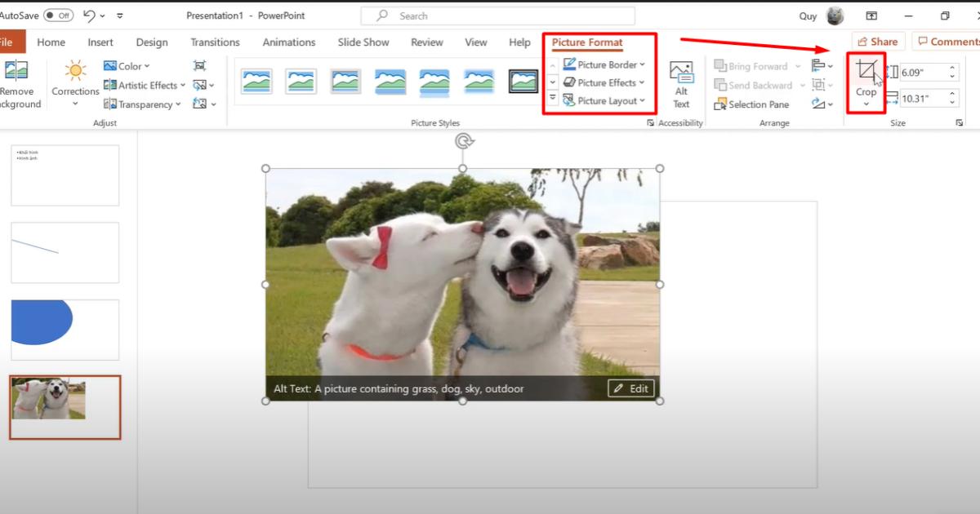The height and width of the screenshot is (514, 980).
Task: Select the Crop tool icon
Action: coord(865,72)
